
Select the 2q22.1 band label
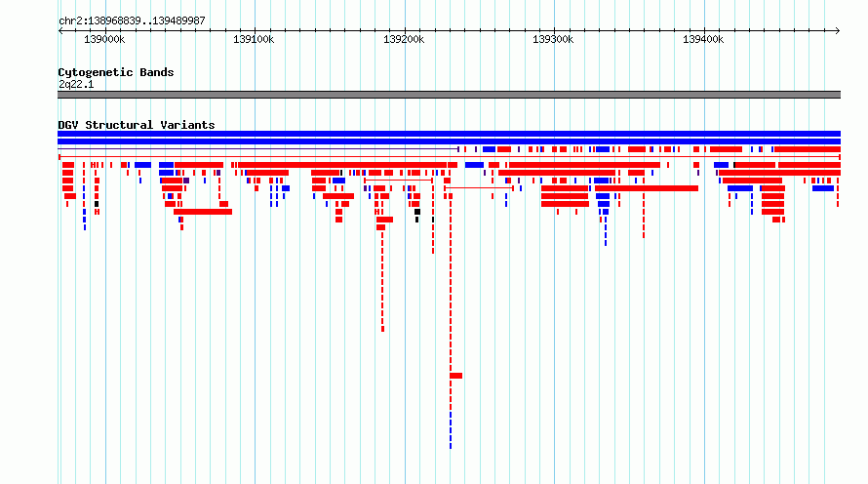(76, 84)
